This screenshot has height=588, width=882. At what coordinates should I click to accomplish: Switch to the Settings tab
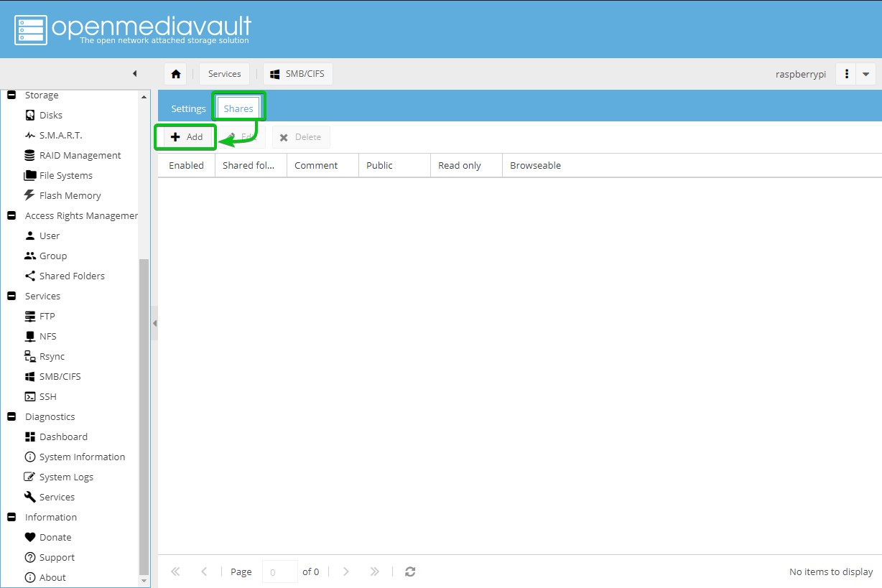(188, 108)
